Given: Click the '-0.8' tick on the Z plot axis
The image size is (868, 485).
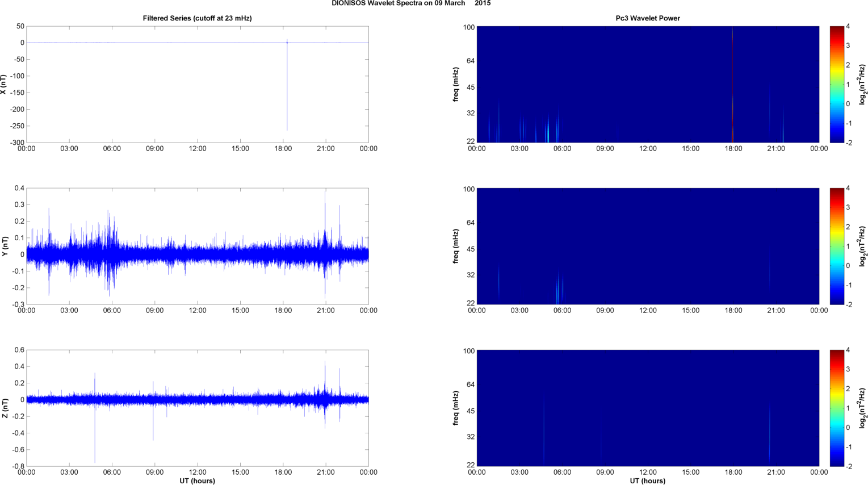Looking at the screenshot, I should pyautogui.click(x=18, y=466).
